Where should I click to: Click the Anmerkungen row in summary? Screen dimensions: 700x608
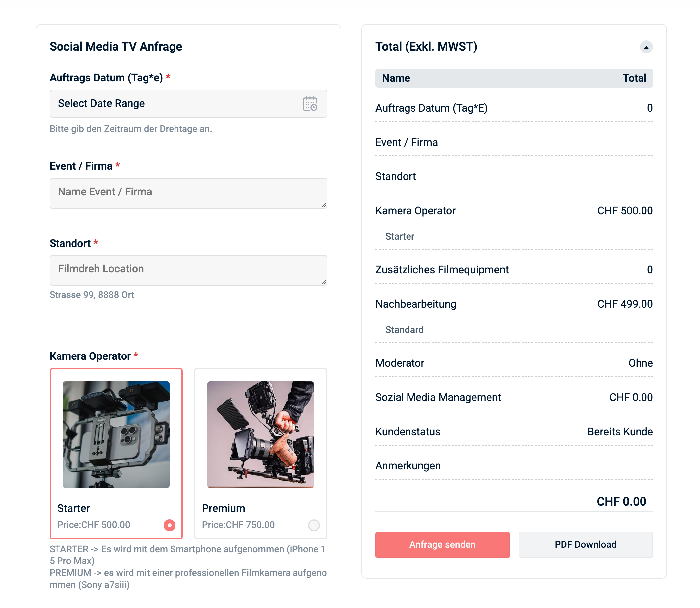(514, 466)
